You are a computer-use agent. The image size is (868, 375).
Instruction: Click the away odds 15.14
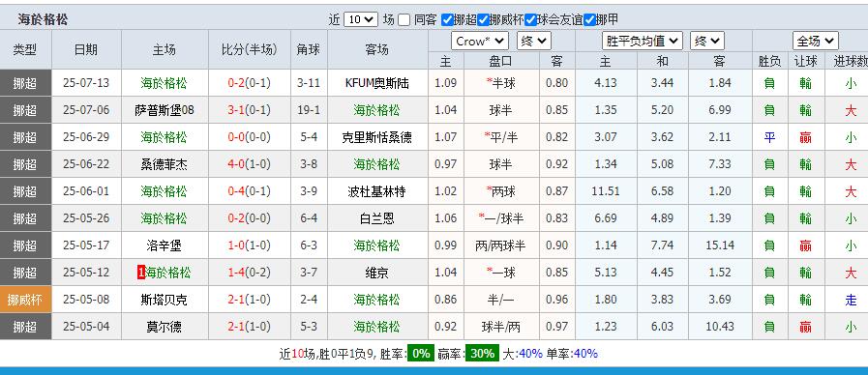(x=720, y=245)
